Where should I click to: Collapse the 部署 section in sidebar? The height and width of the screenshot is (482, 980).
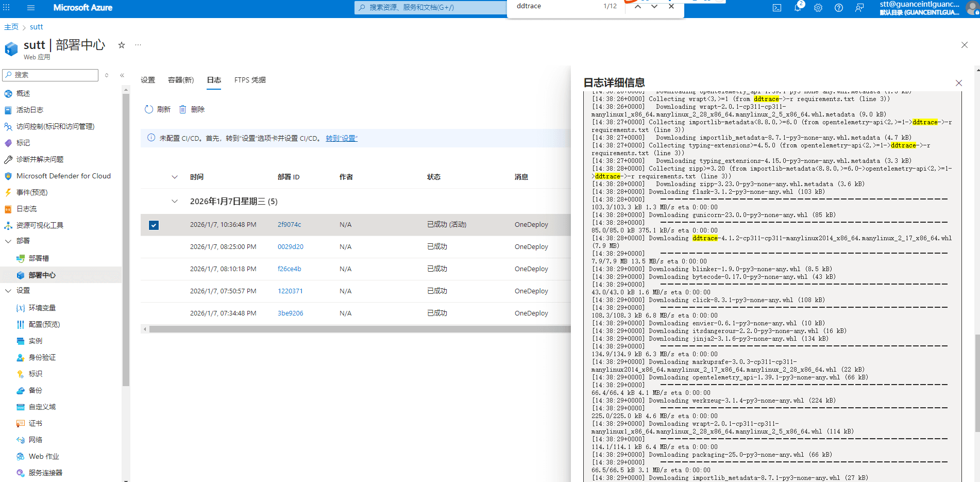pos(8,241)
